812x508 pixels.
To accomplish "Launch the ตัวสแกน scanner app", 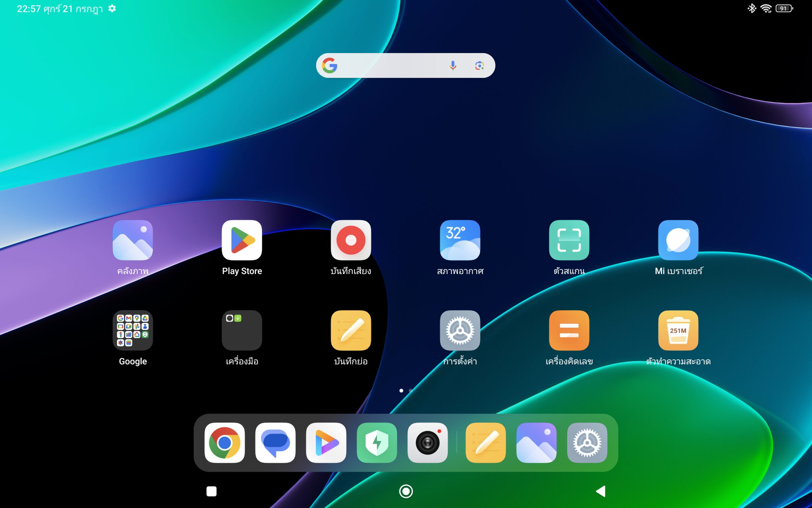I will point(569,240).
